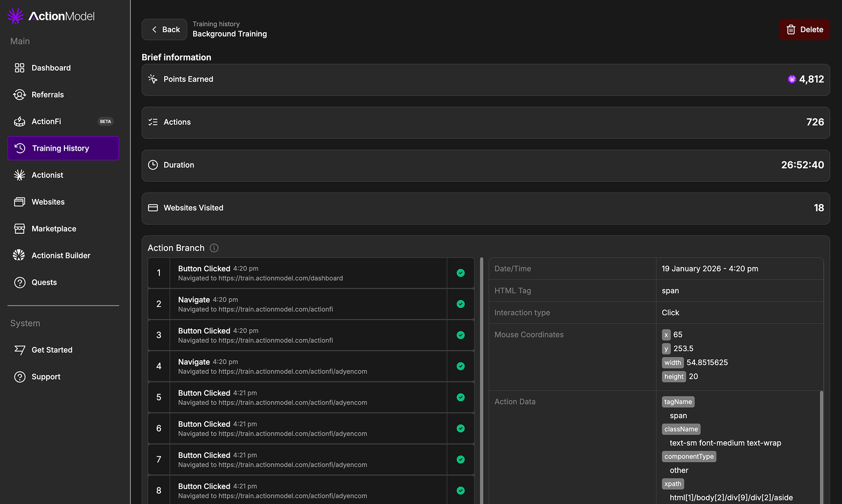Image resolution: width=842 pixels, height=504 pixels.
Task: Click the Referrals person icon
Action: (x=19, y=94)
